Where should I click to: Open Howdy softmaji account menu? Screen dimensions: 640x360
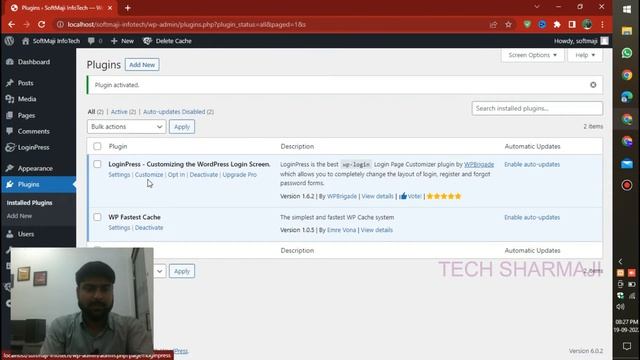pyautogui.click(x=581, y=41)
